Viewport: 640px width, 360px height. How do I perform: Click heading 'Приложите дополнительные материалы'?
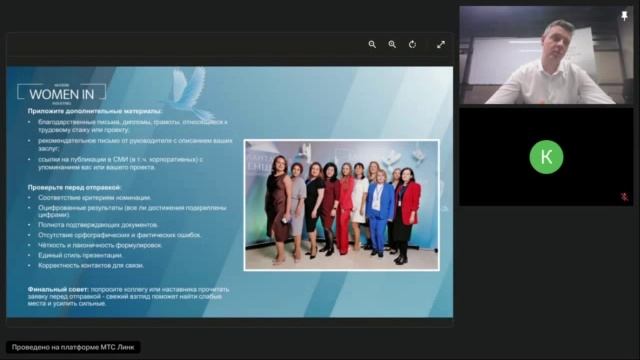[x=95, y=111]
